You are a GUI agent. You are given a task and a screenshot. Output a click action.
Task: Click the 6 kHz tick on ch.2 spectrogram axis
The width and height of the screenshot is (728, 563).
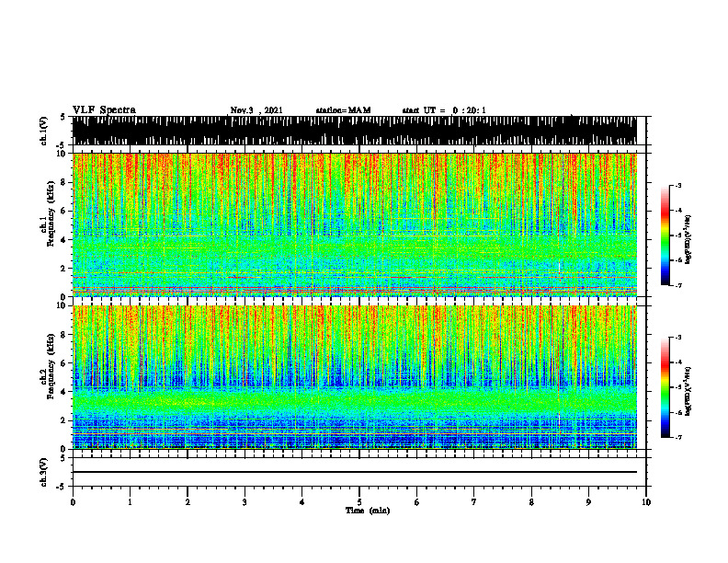click(64, 362)
